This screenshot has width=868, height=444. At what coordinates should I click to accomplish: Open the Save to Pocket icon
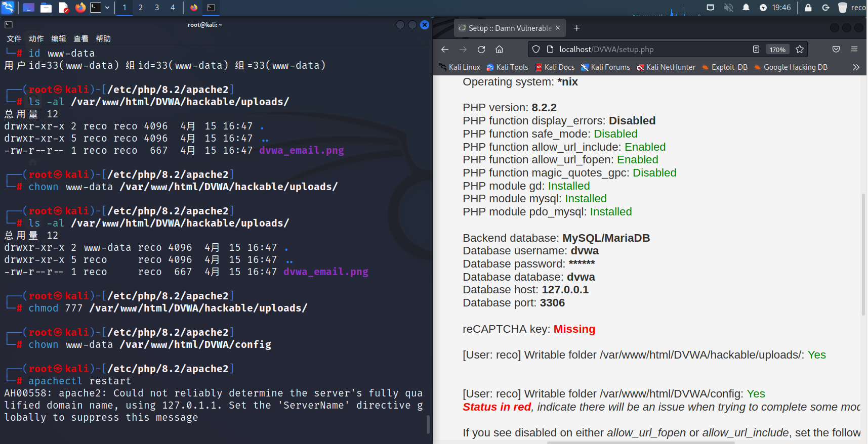tap(836, 50)
